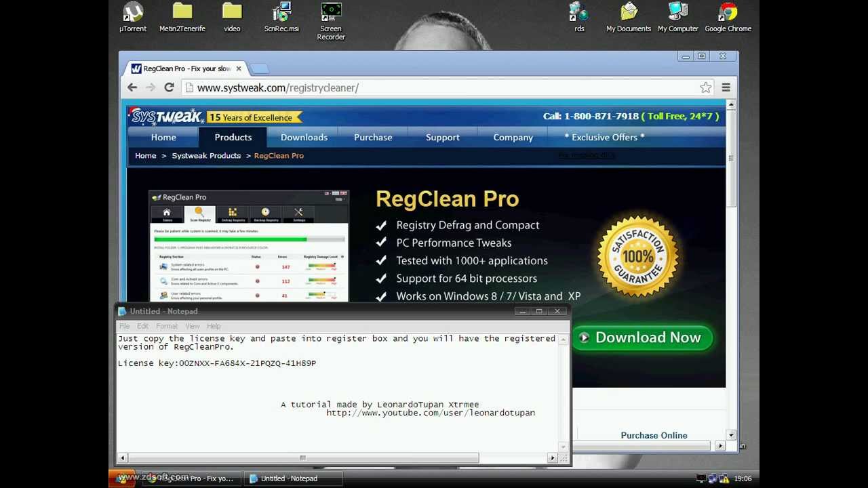The height and width of the screenshot is (488, 868).
Task: Click the Home breadcrumb link
Action: [145, 156]
